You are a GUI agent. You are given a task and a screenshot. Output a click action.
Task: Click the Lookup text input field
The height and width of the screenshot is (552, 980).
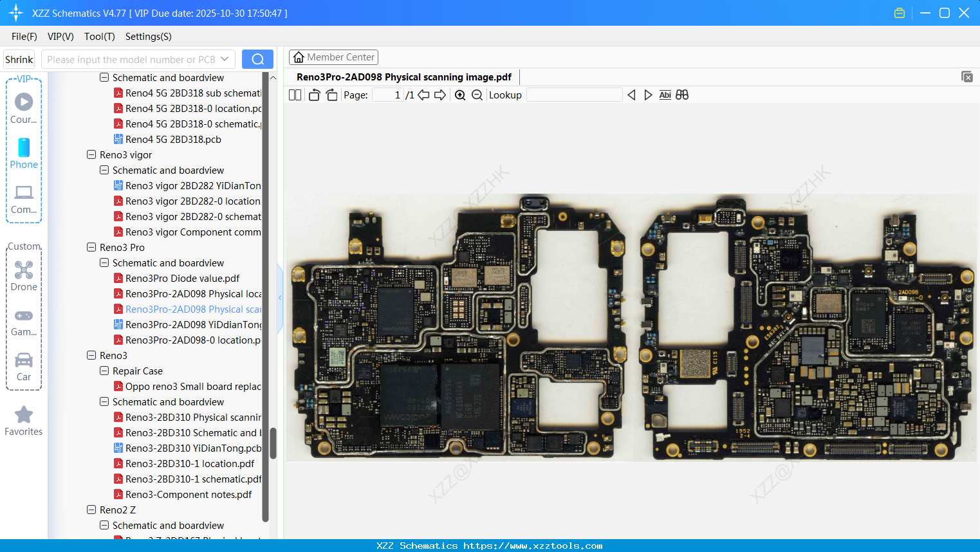[574, 95]
